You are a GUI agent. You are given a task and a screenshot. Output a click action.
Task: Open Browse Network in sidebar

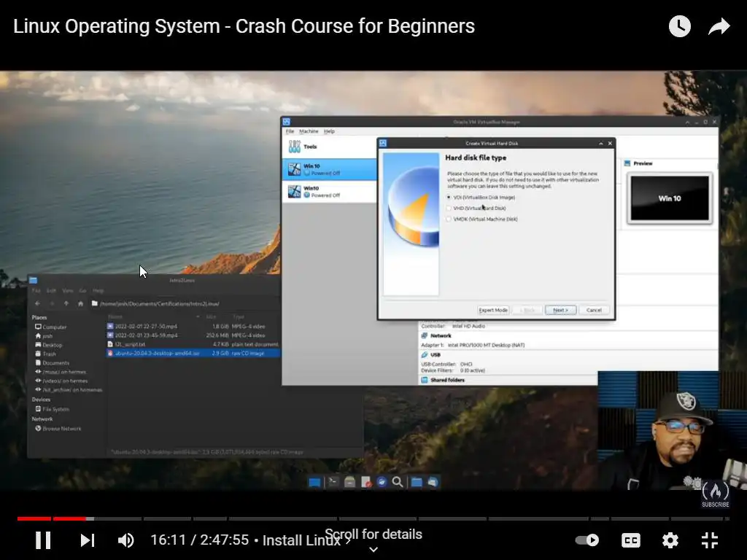58,429
